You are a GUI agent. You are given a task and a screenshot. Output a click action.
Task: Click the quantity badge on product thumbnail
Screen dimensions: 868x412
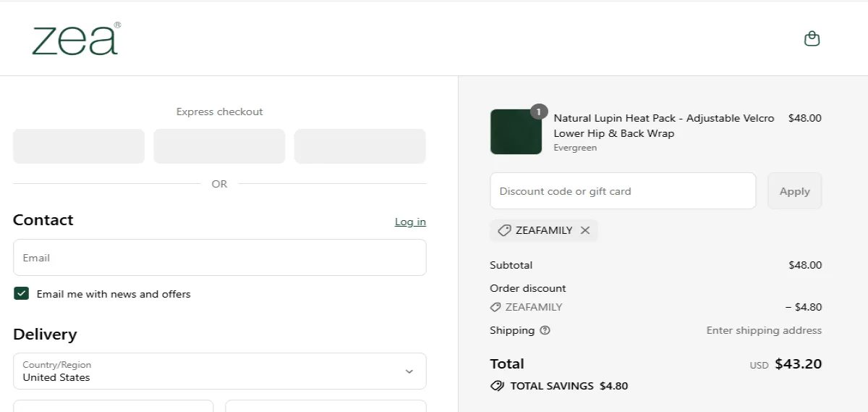tap(539, 112)
